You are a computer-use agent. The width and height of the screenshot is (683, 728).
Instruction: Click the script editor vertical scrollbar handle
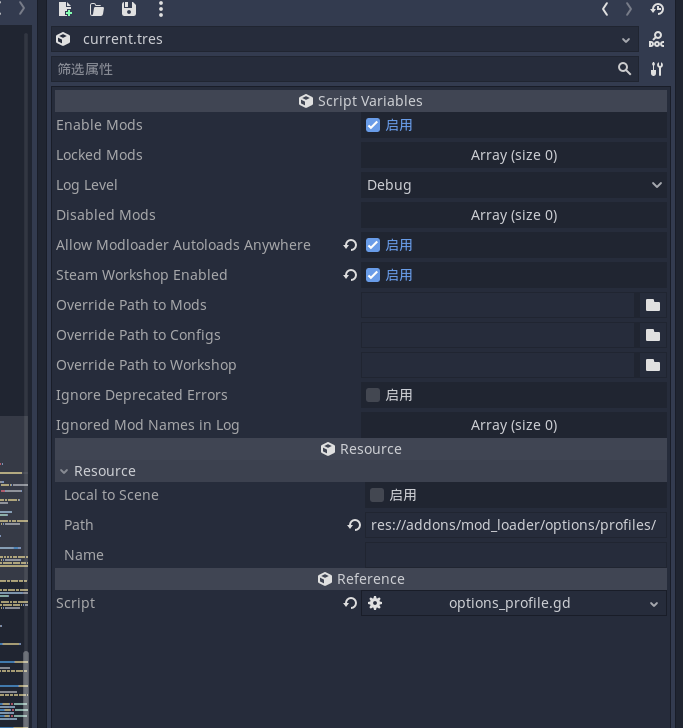tap(26, 689)
